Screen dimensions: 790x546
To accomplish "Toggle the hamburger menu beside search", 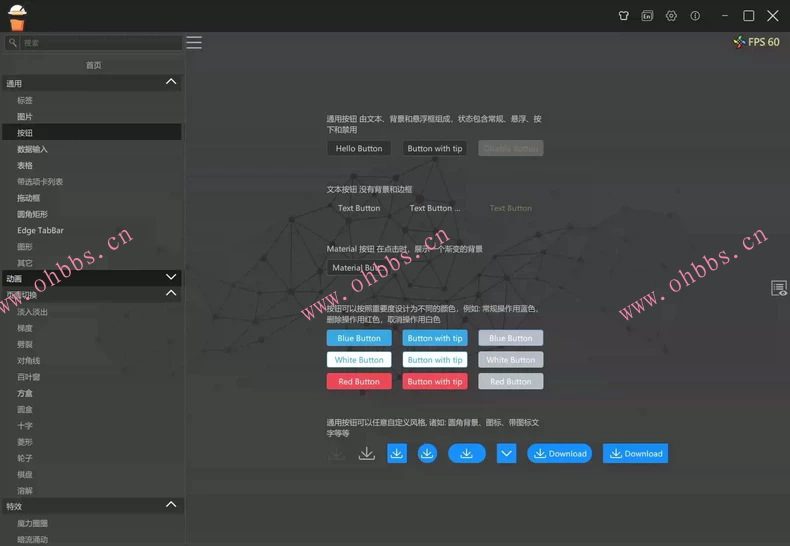I will [194, 42].
